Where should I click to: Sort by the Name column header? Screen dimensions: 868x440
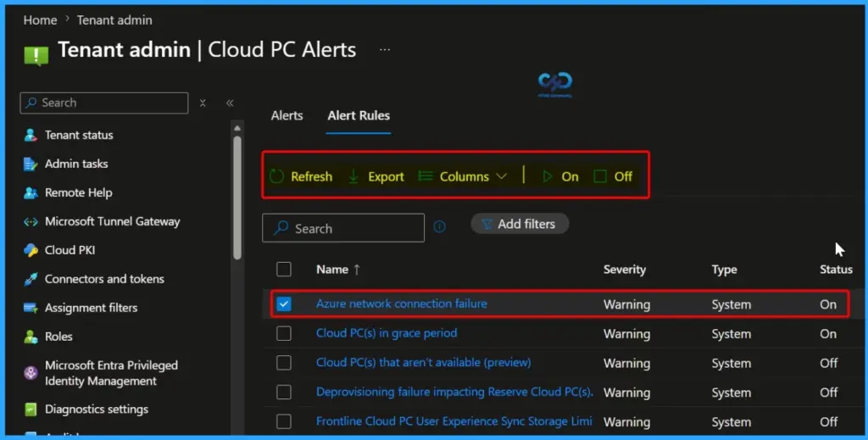pyautogui.click(x=332, y=270)
